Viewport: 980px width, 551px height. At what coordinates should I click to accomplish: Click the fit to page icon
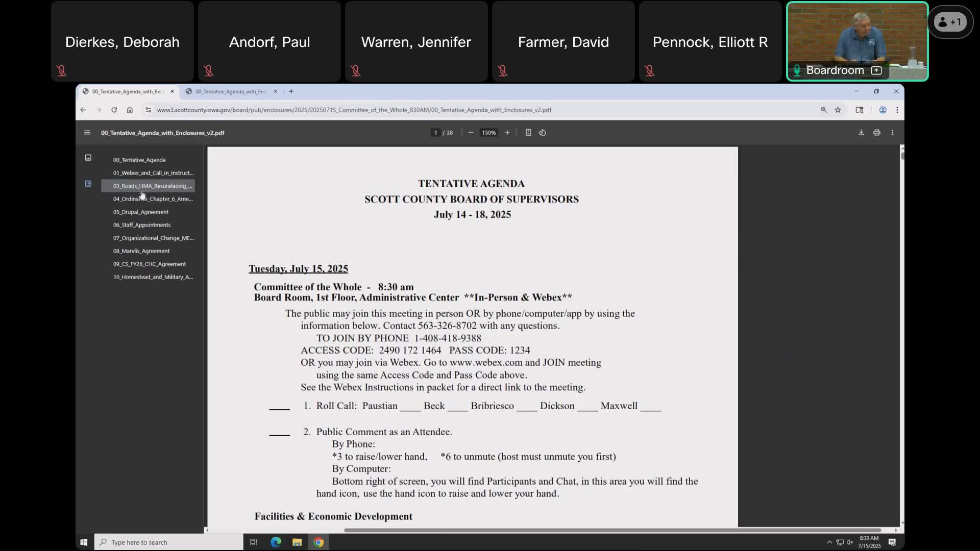point(528,133)
